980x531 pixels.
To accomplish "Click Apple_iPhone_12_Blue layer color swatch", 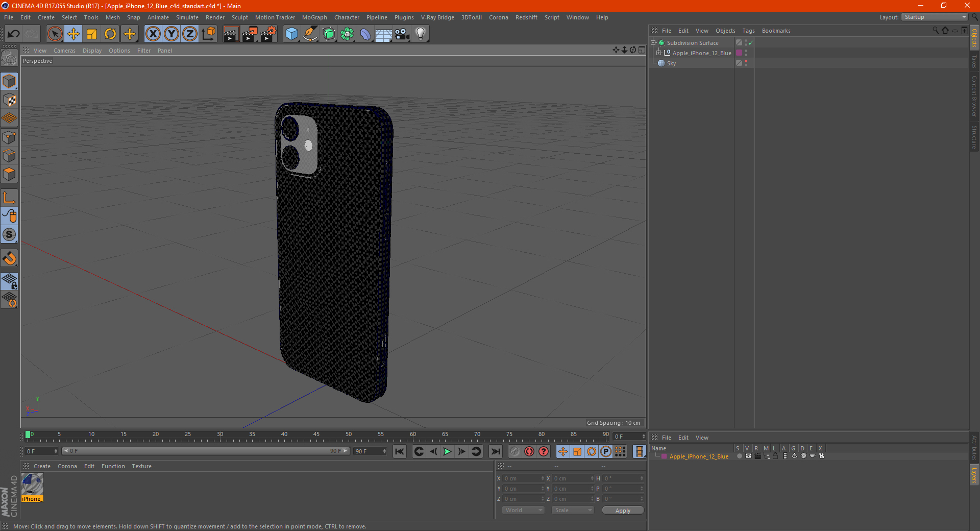I will 739,53.
